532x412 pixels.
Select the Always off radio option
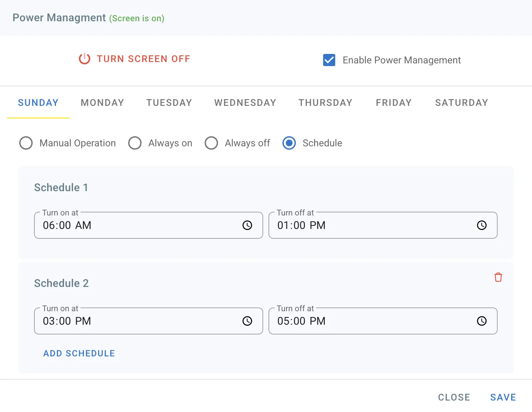pos(211,143)
